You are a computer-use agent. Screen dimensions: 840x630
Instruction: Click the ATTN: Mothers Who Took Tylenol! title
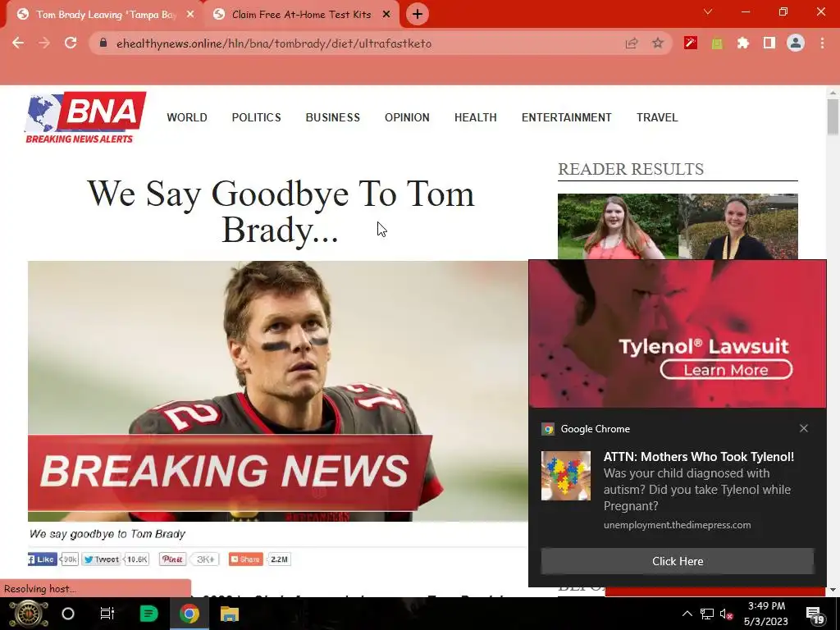click(x=699, y=456)
